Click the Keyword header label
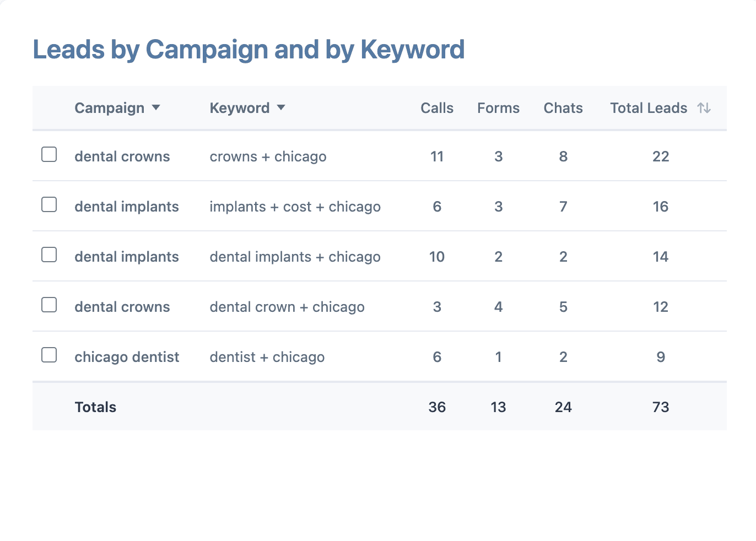 point(240,108)
